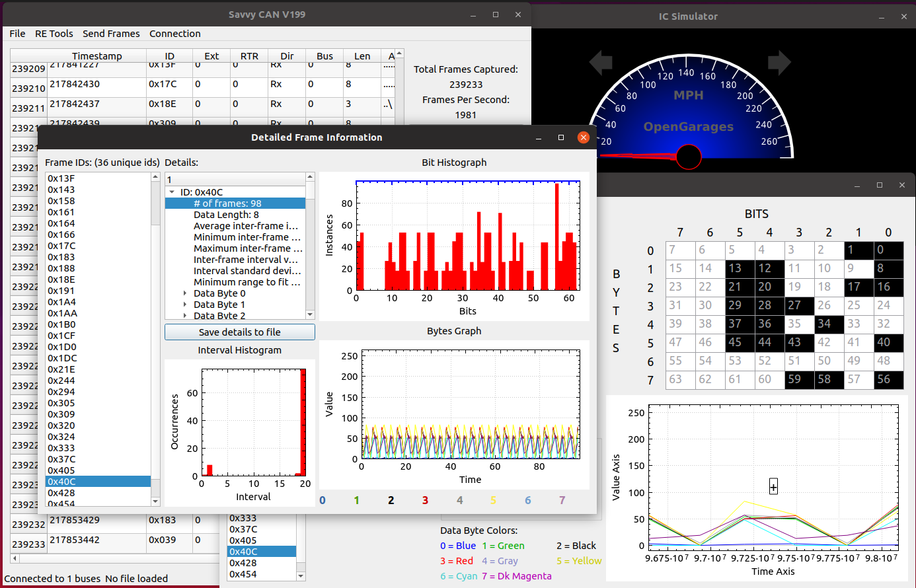Minimize the Savvy CAN window

[473, 15]
